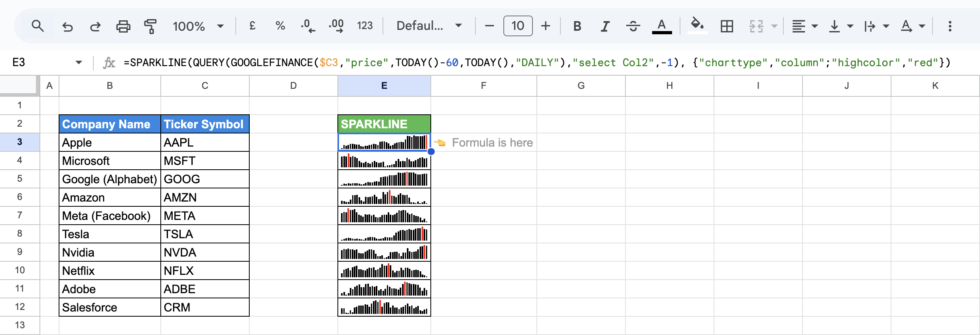
Task: Open the borders menu
Action: point(727,26)
